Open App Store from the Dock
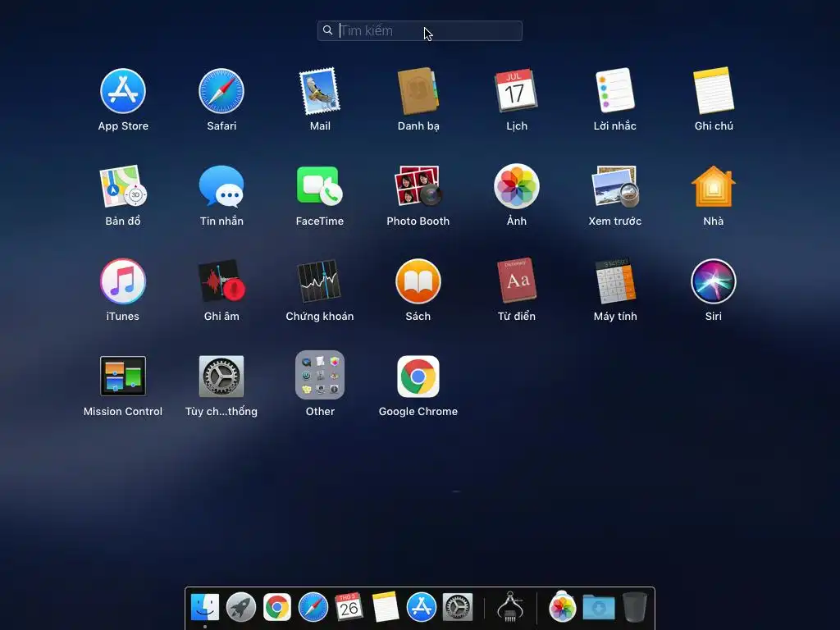The width and height of the screenshot is (840, 630). (421, 607)
